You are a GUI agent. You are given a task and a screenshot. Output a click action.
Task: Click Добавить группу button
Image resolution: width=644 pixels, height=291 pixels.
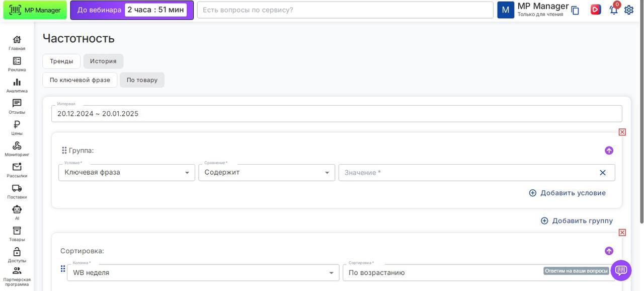click(x=577, y=221)
